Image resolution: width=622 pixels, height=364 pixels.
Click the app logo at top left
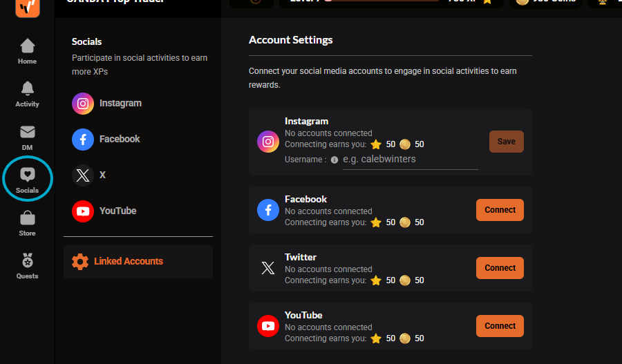pyautogui.click(x=28, y=8)
